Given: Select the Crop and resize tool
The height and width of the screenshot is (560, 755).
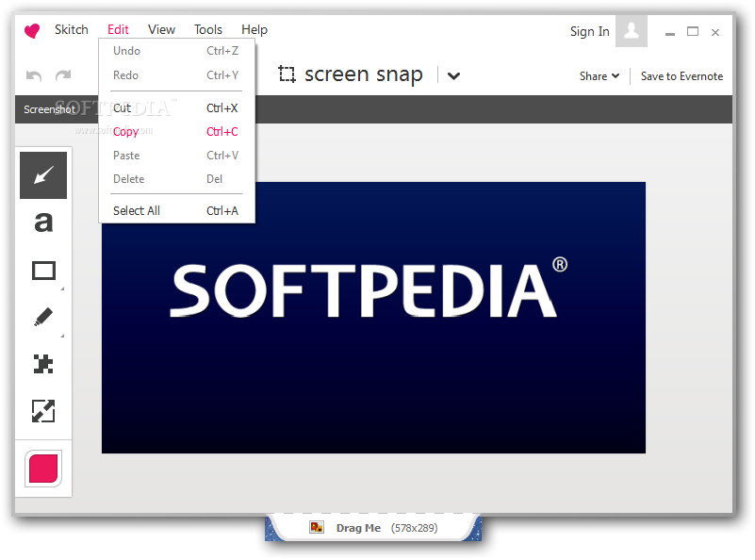Looking at the screenshot, I should (x=43, y=411).
